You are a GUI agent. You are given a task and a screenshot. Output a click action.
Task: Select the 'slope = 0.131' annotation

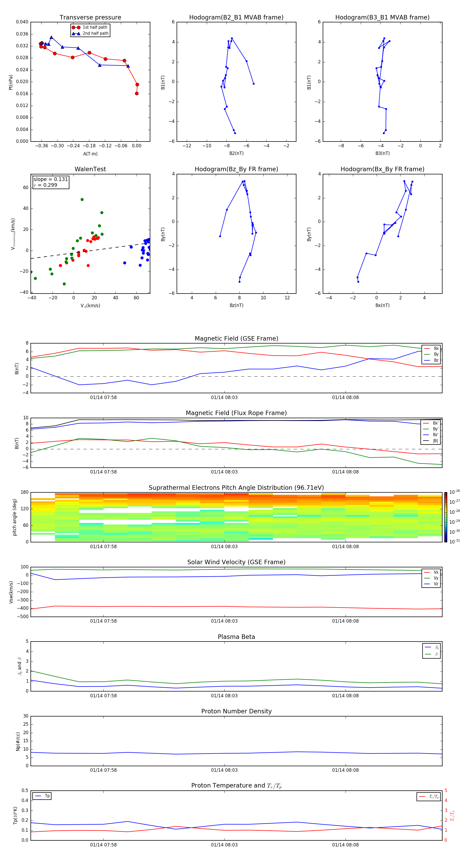(x=50, y=179)
